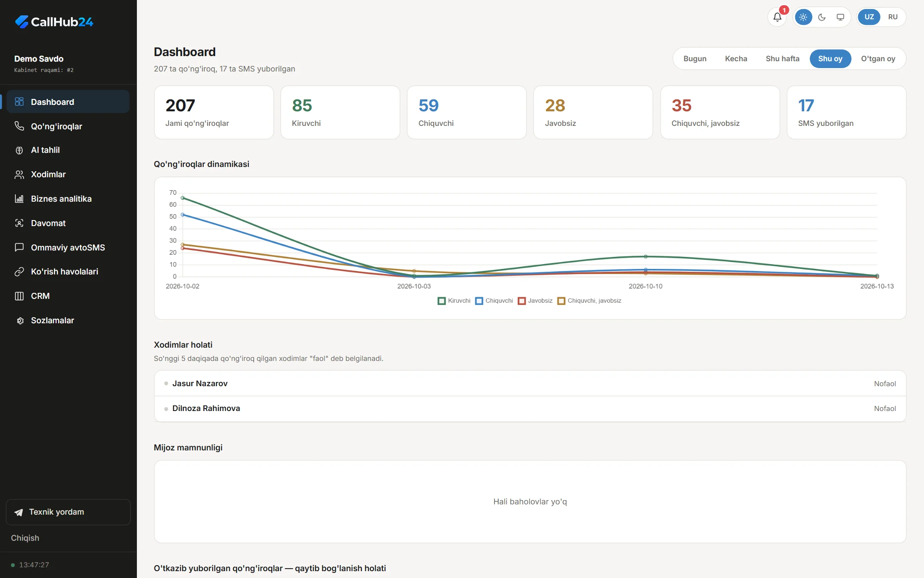This screenshot has height=578, width=924.
Task: Click Chiqish to log out
Action: [x=25, y=538]
